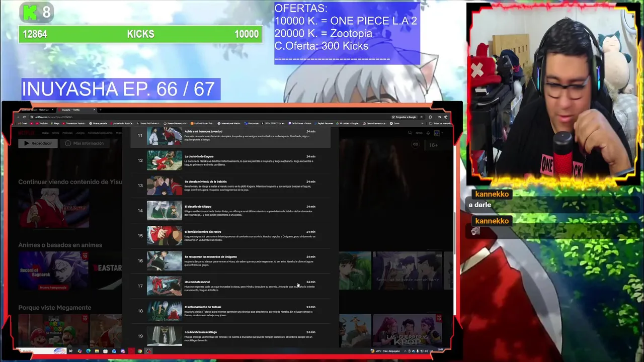Switch to the first browser tab
The width and height of the screenshot is (644, 362).
[x=36, y=110]
